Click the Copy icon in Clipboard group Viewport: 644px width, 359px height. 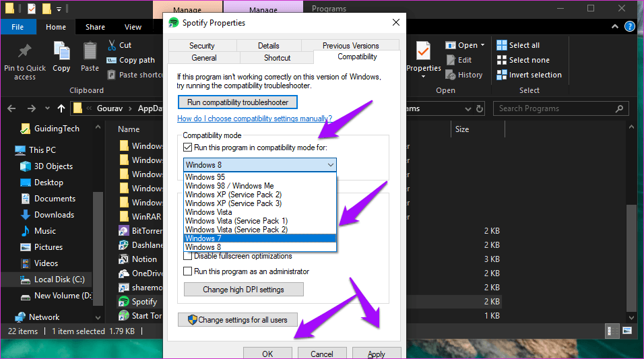[61, 51]
